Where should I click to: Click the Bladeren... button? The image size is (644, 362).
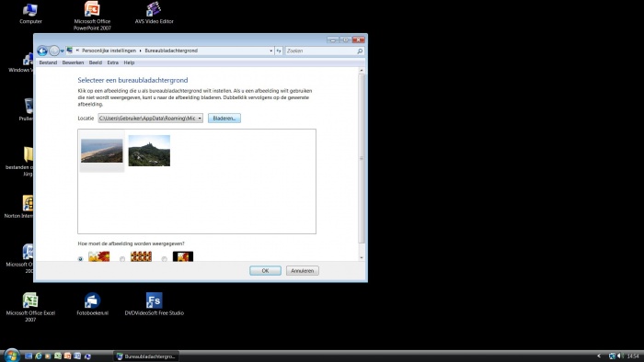point(224,119)
